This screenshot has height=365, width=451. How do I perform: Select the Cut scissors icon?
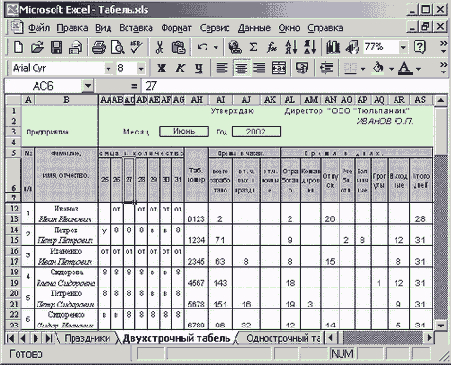(159, 47)
